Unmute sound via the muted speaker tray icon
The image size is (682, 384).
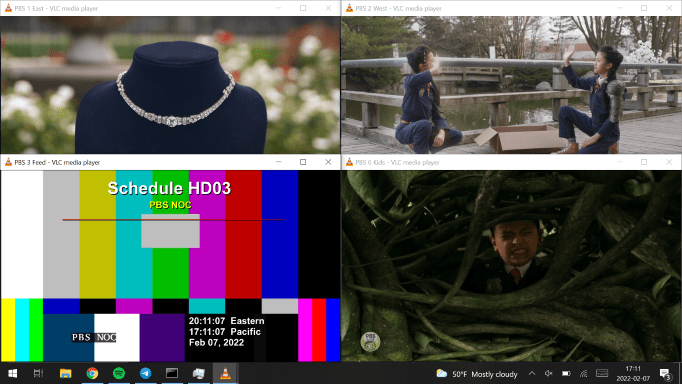(548, 374)
